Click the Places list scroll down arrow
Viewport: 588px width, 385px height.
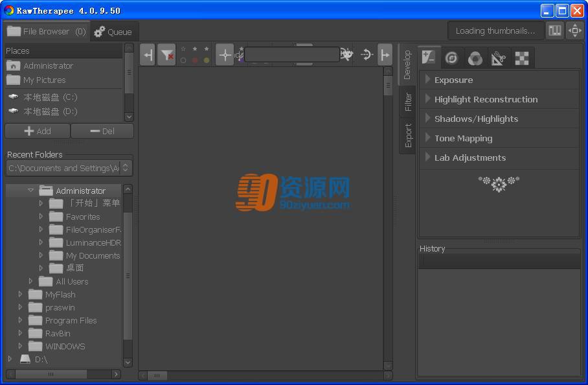[x=129, y=117]
